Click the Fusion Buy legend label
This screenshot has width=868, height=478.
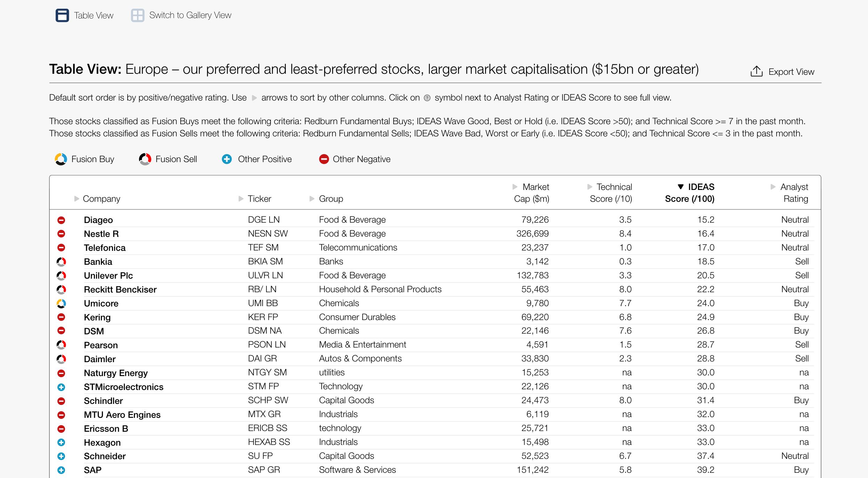point(93,159)
